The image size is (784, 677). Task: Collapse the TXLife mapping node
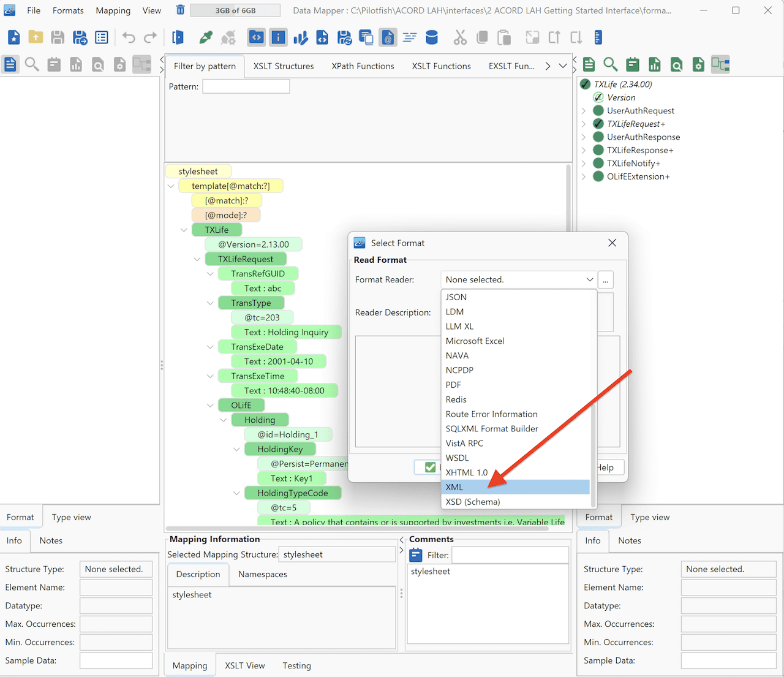pos(184,230)
